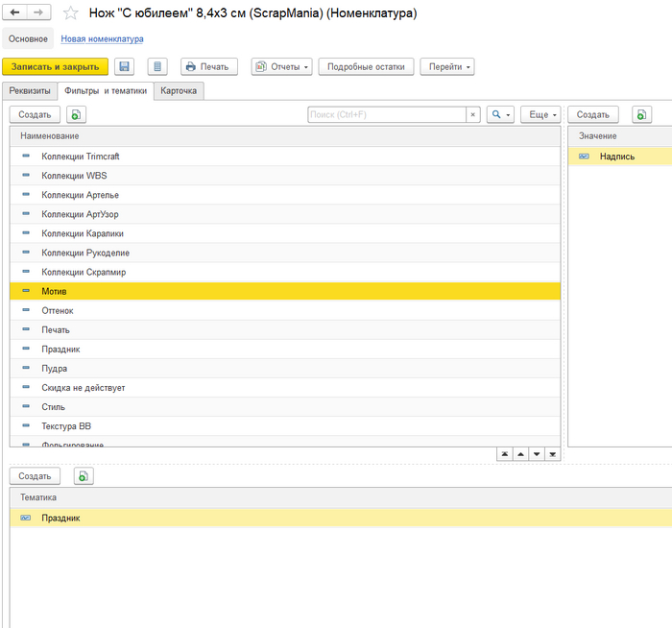This screenshot has height=628, width=672.
Task: Jump to the top of filters list
Action: click(504, 454)
